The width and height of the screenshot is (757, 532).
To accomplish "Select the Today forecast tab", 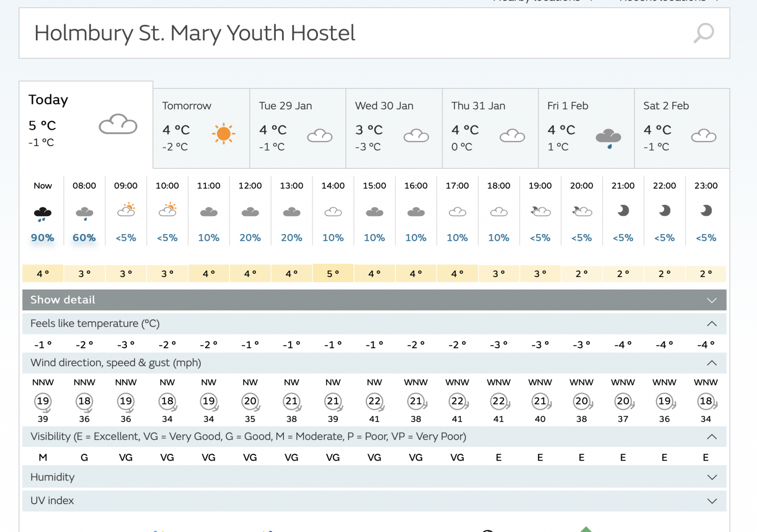I will (86, 124).
